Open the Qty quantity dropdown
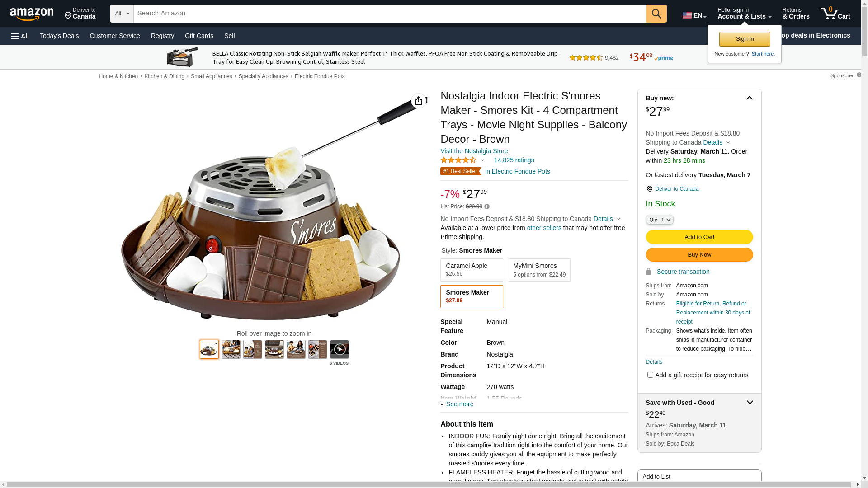This screenshot has width=868, height=488. click(660, 220)
